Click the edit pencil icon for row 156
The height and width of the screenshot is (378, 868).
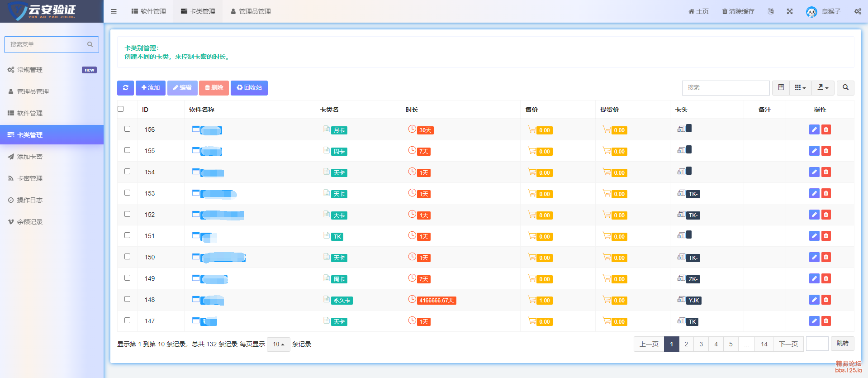coord(814,129)
